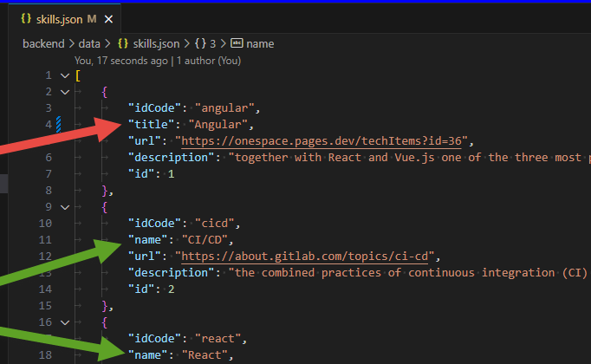Fold the cicd object at line 9
591x364 pixels.
point(64,207)
